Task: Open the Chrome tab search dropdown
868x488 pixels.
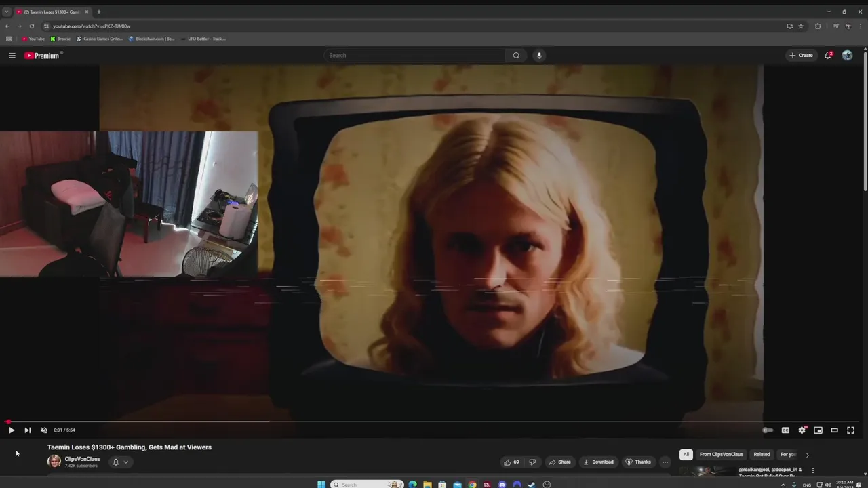Action: point(7,12)
